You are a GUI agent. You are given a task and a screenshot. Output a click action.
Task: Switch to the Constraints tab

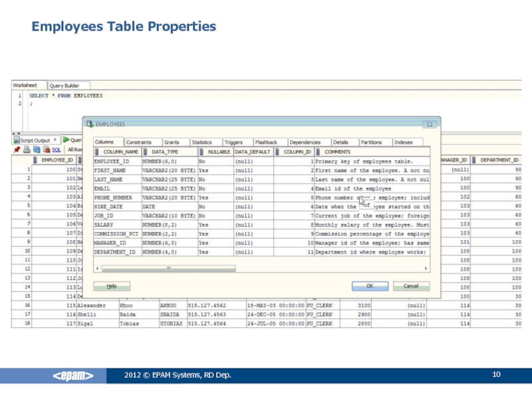[x=139, y=142]
